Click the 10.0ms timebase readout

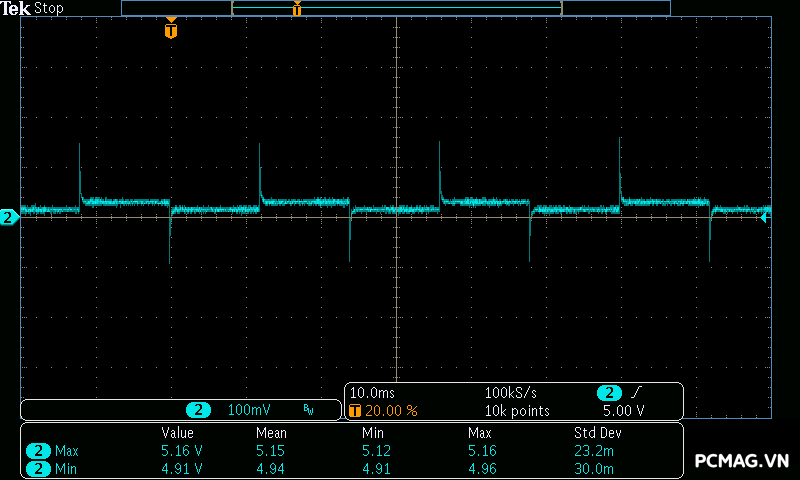coord(372,393)
